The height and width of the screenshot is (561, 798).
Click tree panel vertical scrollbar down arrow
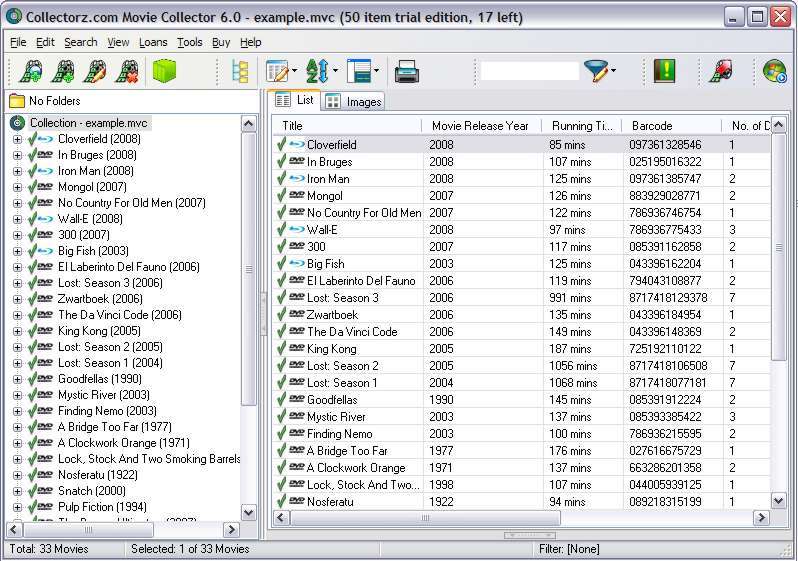248,512
